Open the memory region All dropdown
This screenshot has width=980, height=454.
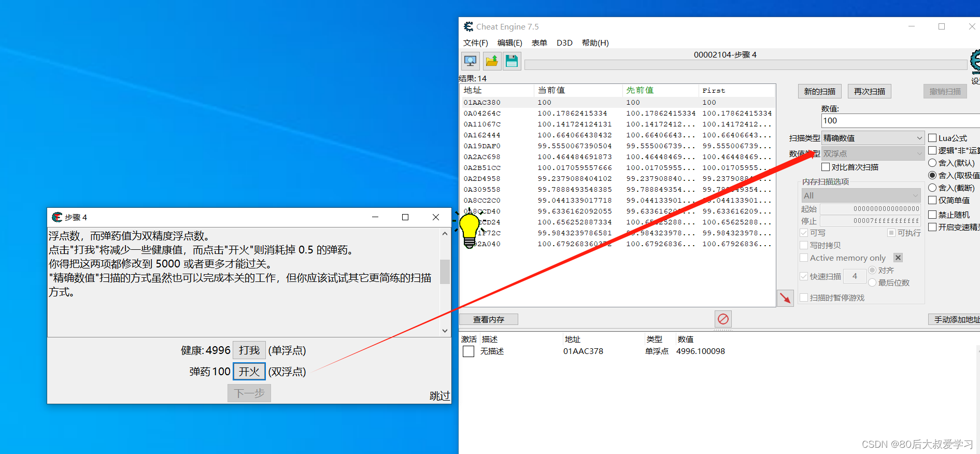tap(861, 195)
